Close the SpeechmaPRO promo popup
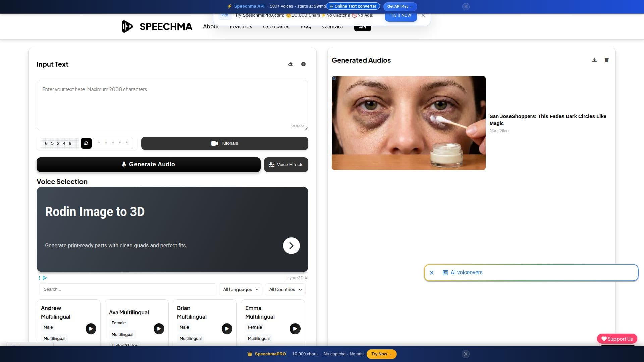The width and height of the screenshot is (644, 362). [x=423, y=15]
